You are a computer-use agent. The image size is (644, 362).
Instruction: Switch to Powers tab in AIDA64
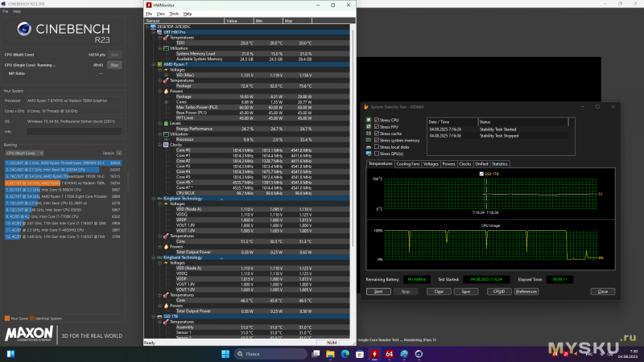(x=448, y=164)
